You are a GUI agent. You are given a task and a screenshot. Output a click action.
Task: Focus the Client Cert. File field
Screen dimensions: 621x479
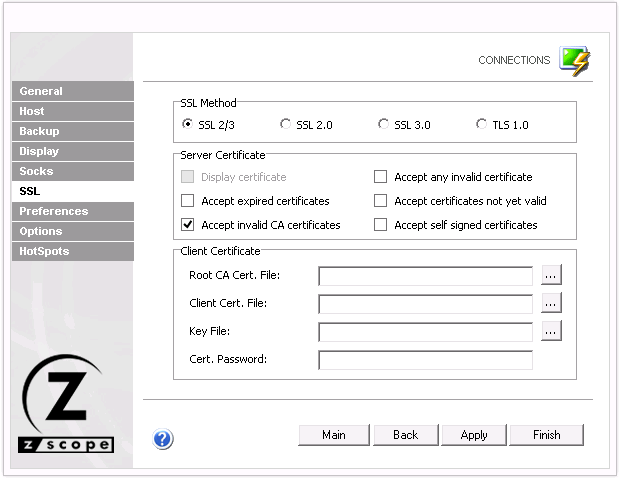(425, 304)
